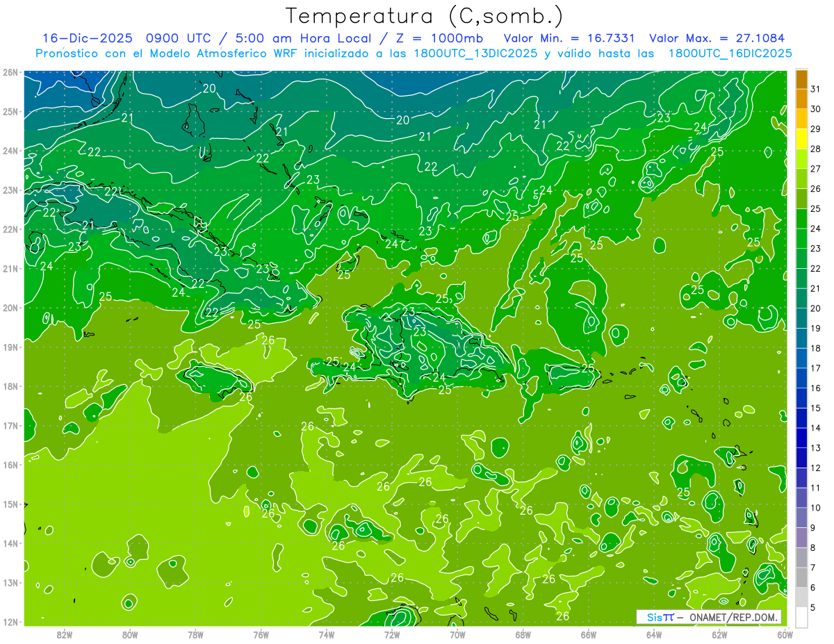Select blue color bar segment between 15 and 16
The height and width of the screenshot is (644, 834).
pos(801,398)
